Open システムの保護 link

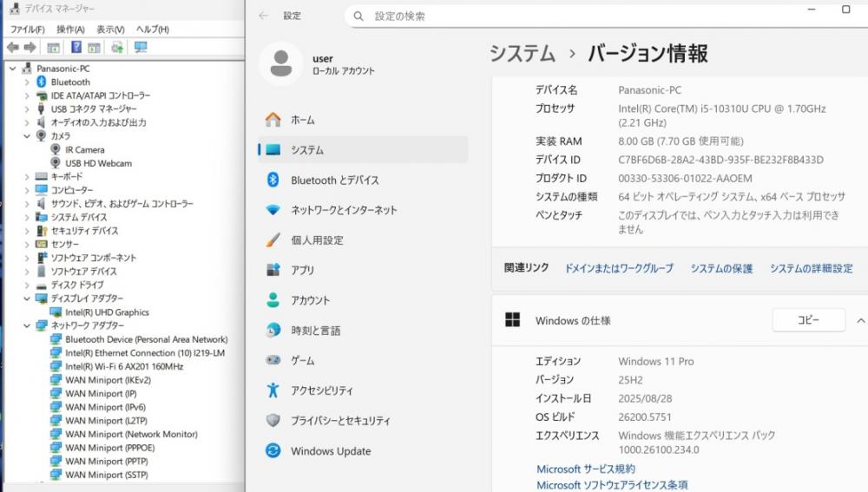tap(721, 268)
